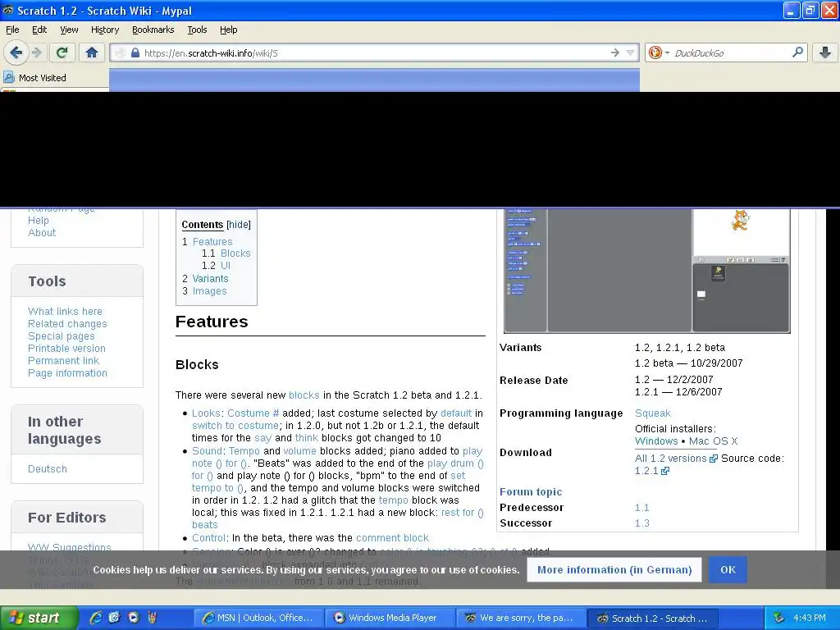The image size is (840, 630).
Task: Open the Tools menu
Action: [197, 30]
